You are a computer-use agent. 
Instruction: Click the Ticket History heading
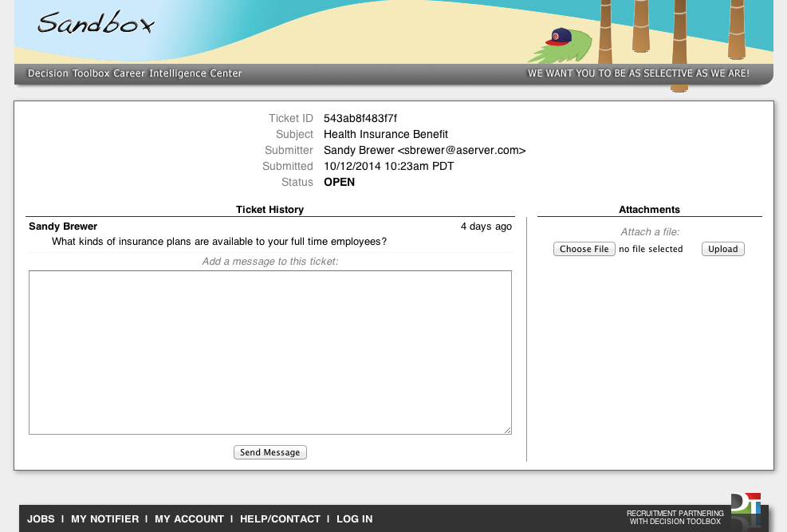(270, 210)
